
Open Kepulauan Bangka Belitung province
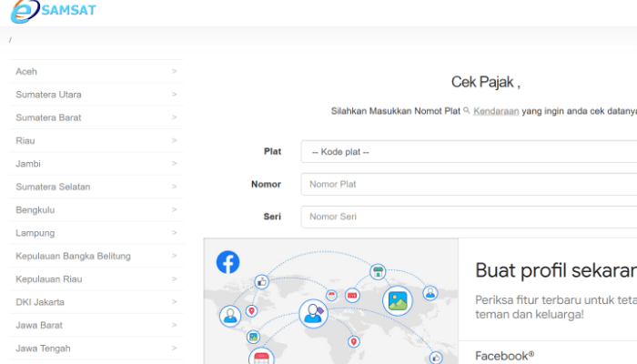tap(74, 256)
